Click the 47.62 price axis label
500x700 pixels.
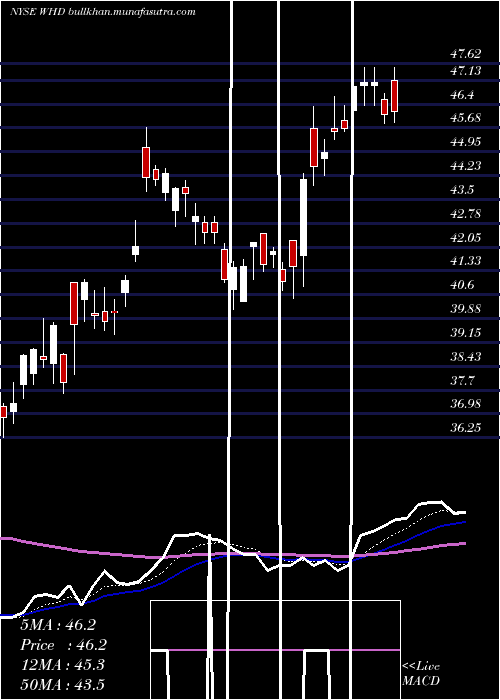point(466,54)
